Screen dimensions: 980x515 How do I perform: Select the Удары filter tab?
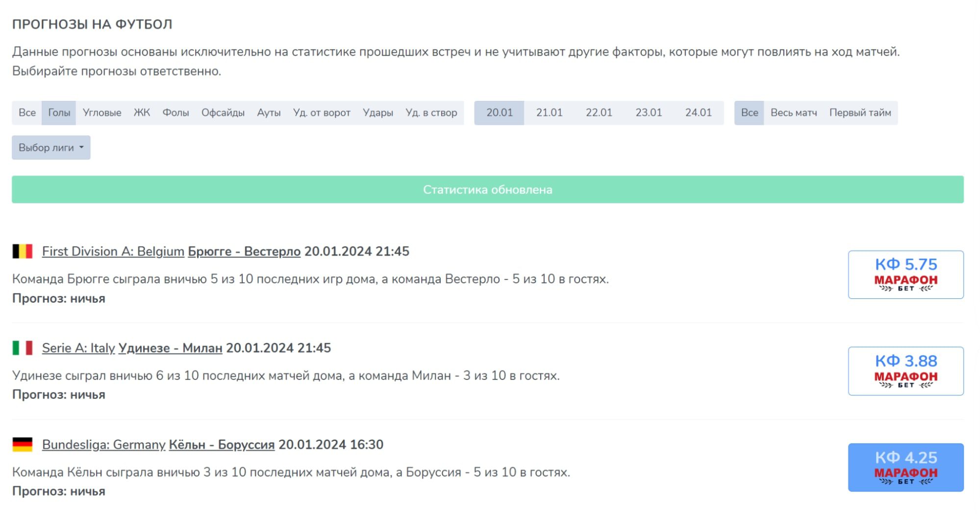tap(378, 113)
